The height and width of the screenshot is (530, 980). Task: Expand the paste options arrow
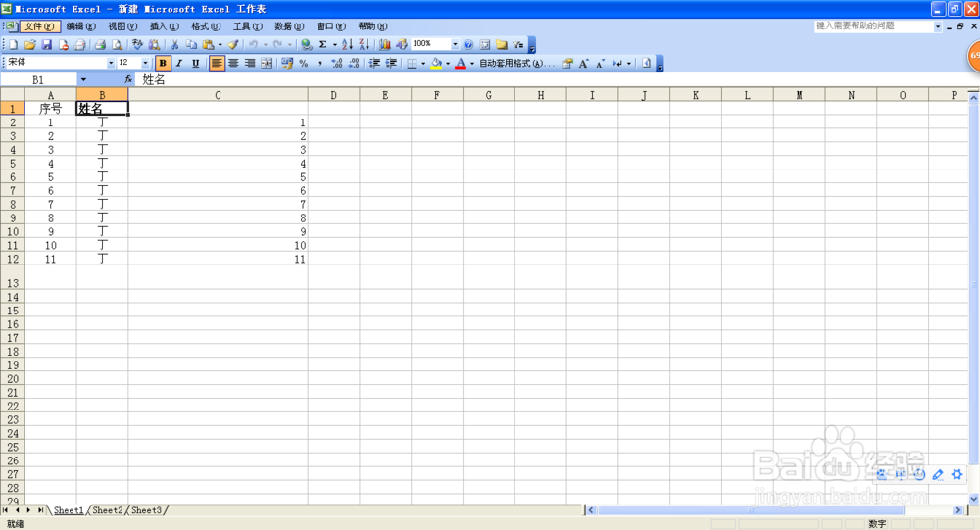(220, 44)
